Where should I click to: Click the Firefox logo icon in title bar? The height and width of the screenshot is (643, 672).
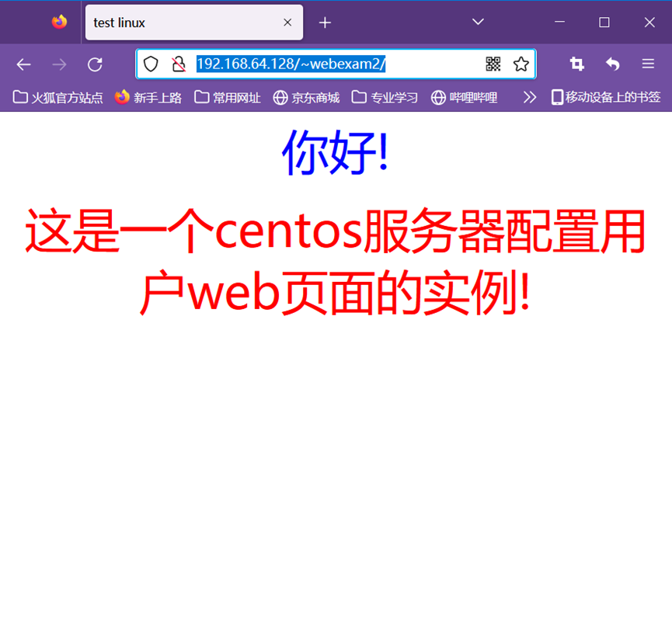coord(59,22)
